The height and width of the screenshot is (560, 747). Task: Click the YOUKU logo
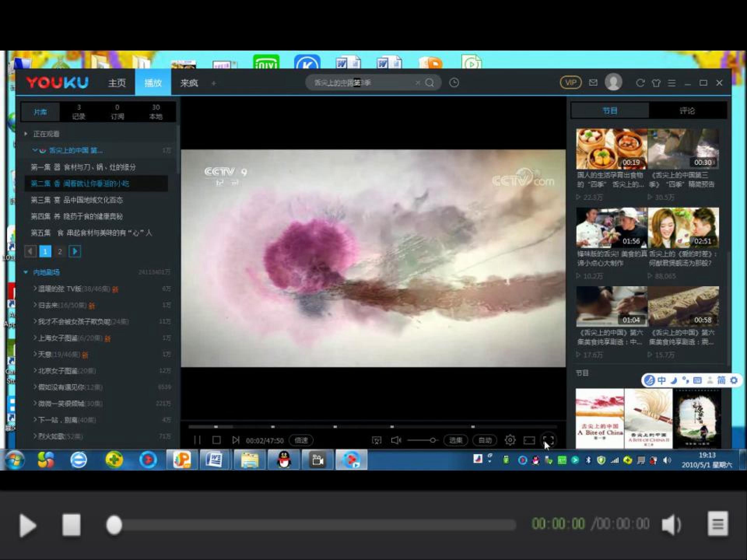pos(57,83)
